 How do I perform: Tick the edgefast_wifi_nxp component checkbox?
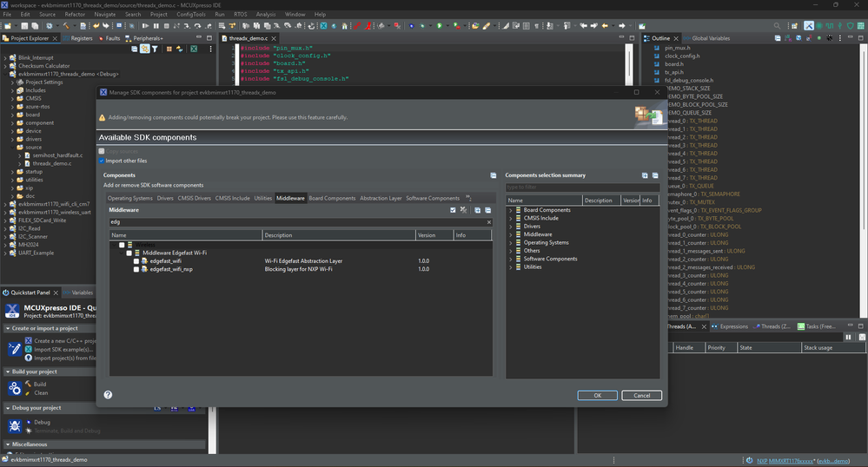coord(136,269)
